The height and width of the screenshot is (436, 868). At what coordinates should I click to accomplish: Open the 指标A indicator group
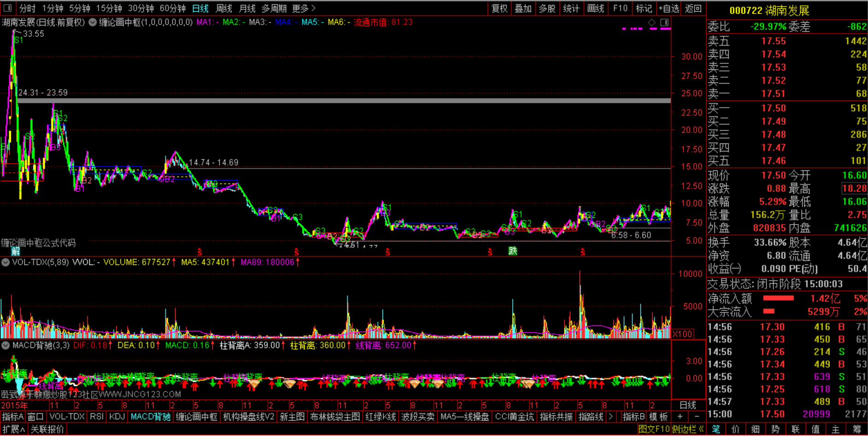12,417
